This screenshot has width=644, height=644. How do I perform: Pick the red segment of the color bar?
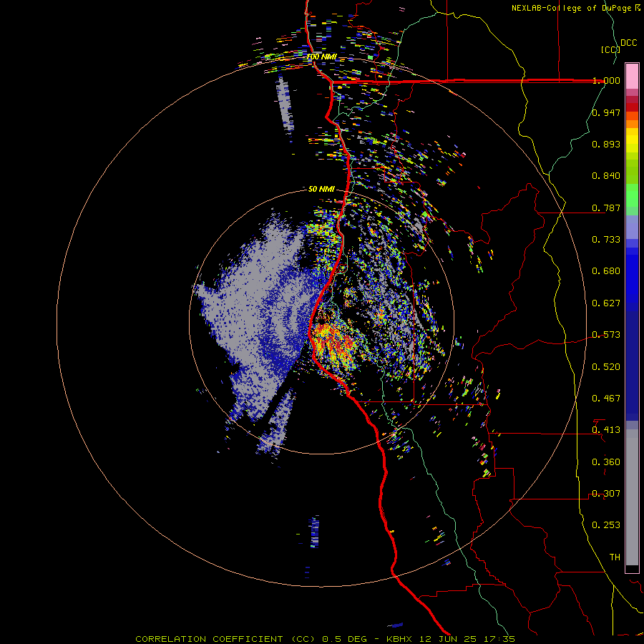click(632, 107)
